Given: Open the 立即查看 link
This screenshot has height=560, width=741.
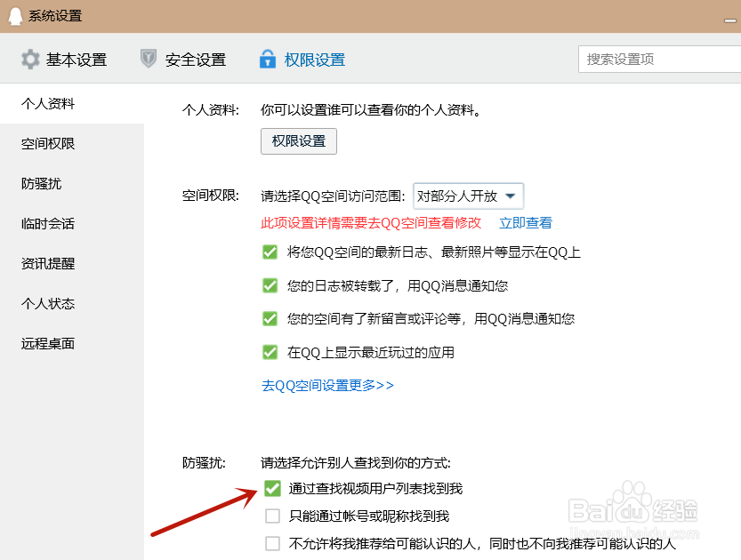Looking at the screenshot, I should point(526,223).
